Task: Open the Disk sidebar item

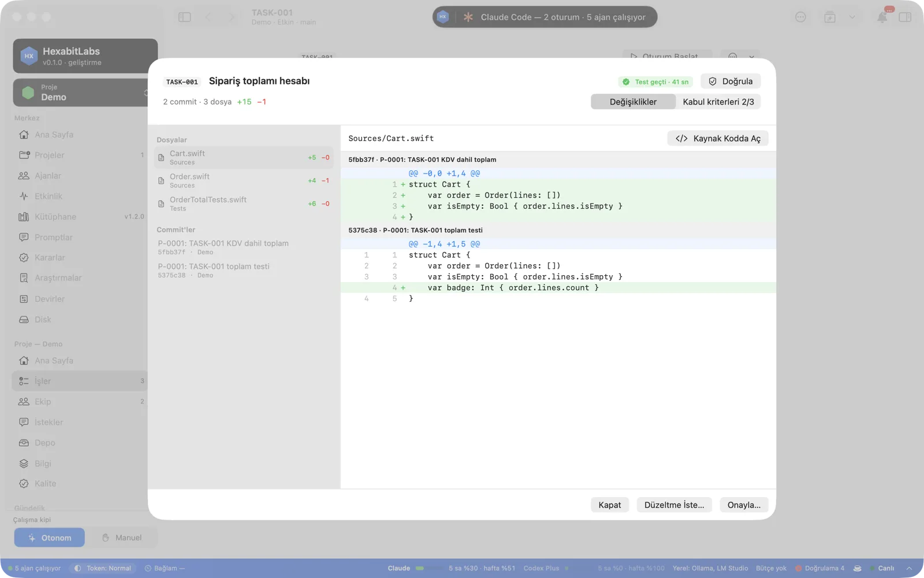Action: click(80, 319)
